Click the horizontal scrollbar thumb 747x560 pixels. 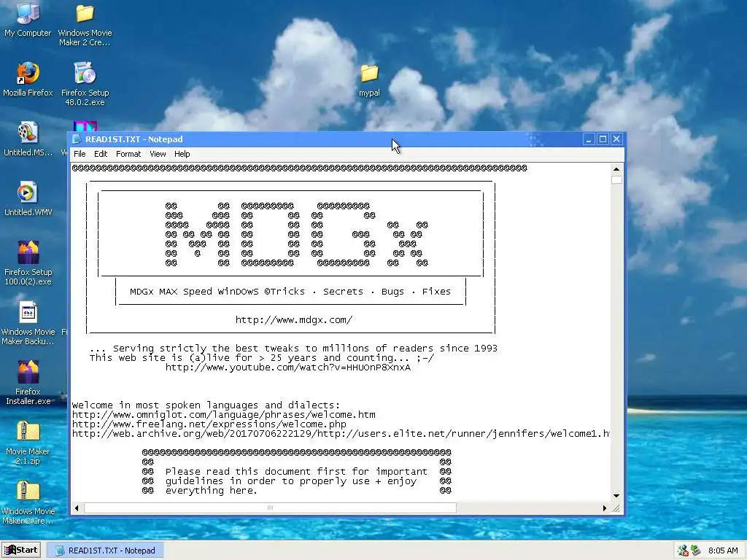(x=270, y=508)
